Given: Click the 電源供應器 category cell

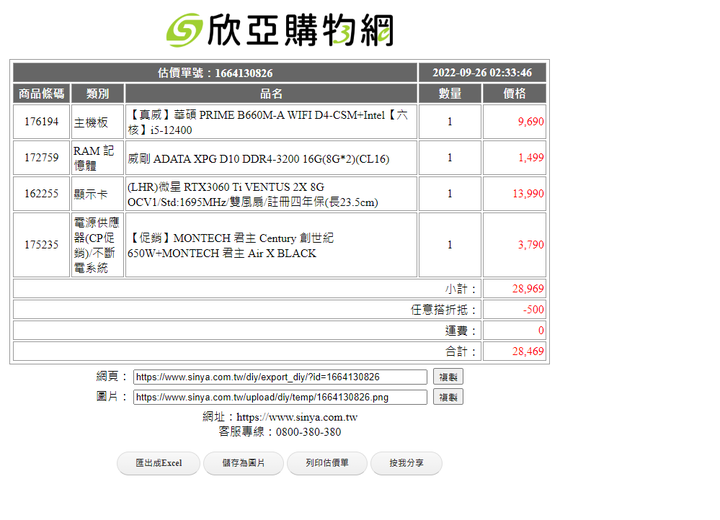Looking at the screenshot, I should tap(97, 244).
